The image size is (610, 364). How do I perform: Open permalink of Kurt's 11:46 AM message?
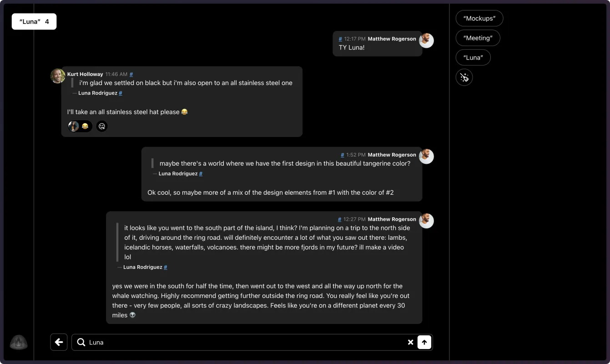pos(131,74)
